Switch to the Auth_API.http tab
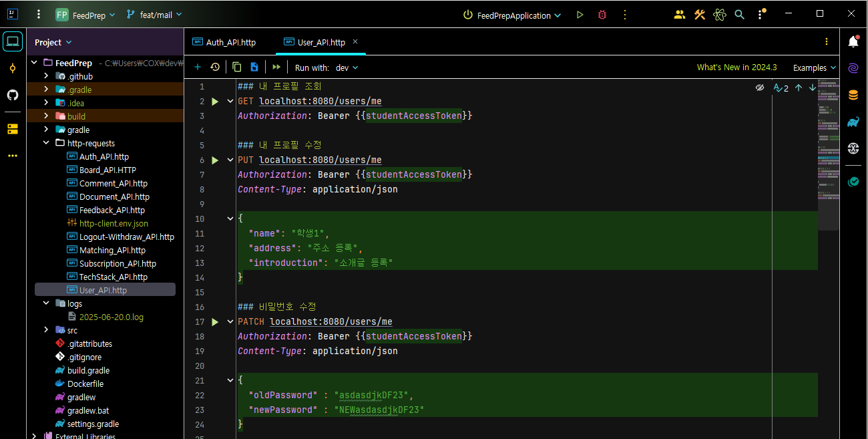Screen dimensions: 868x439 (224, 42)
